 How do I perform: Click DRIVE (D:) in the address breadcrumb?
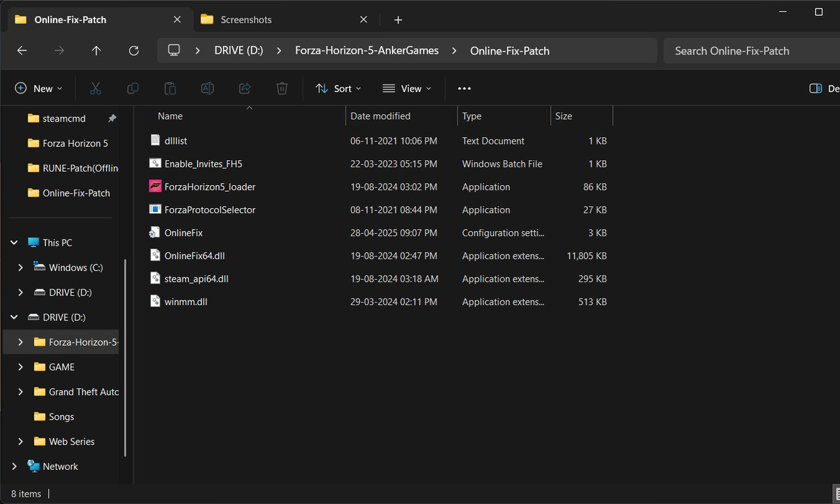click(239, 51)
